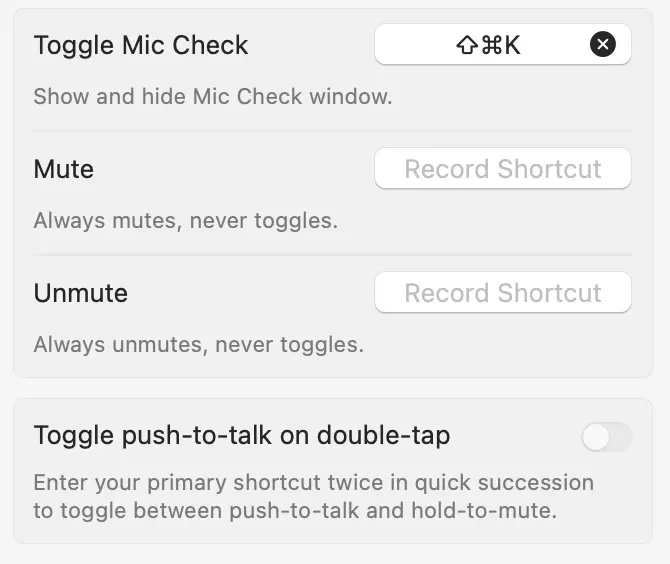
Task: Record a shortcut for Unmute
Action: 502,292
